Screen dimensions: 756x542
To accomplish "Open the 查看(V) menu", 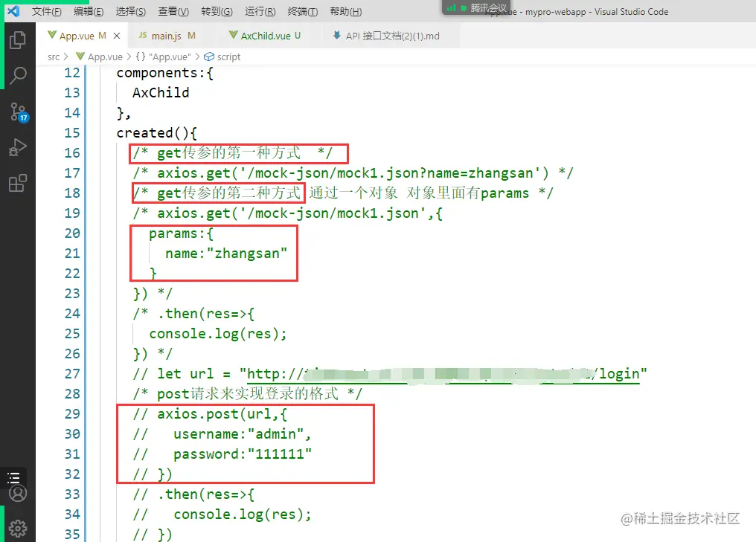I will 173,12.
